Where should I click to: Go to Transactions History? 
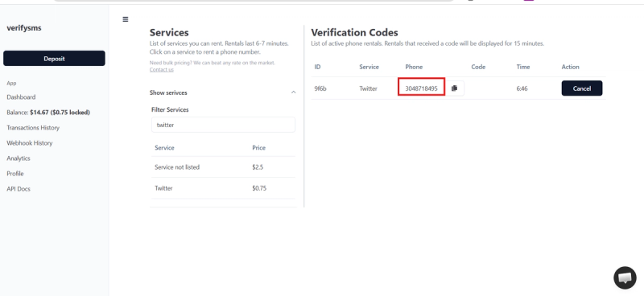[33, 128]
